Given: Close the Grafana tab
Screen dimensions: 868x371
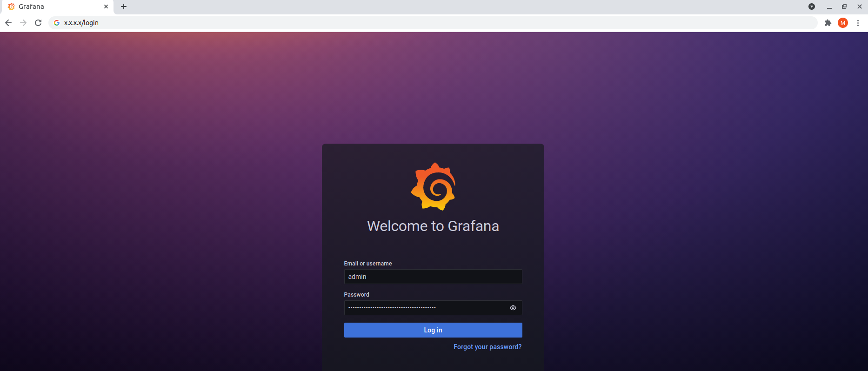Looking at the screenshot, I should 106,7.
